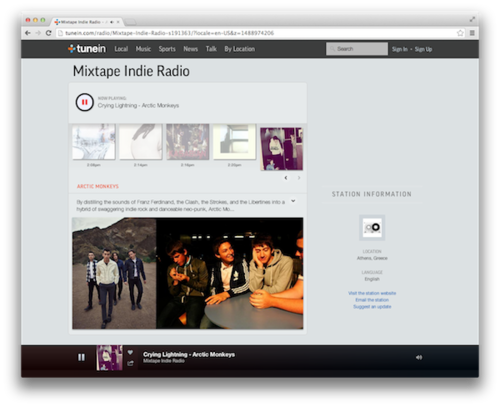Expand the Arctic Monkeys description
Screen dimensions: 500x407
[293, 201]
